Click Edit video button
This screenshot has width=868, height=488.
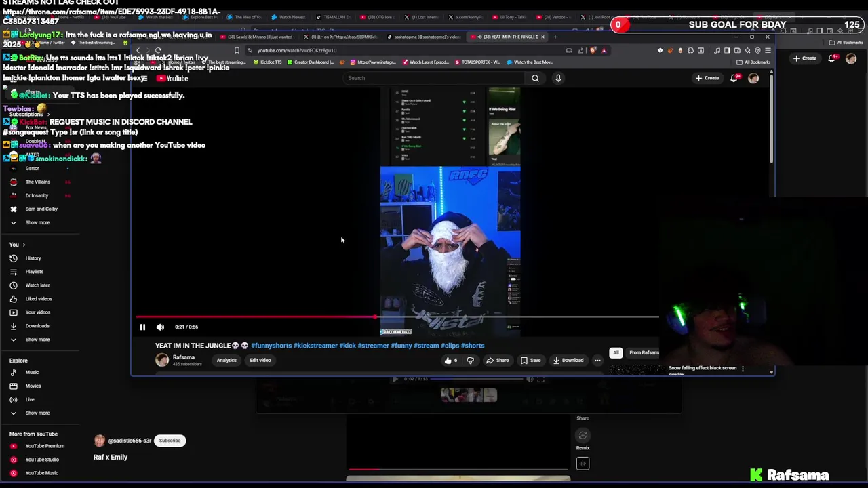(260, 361)
